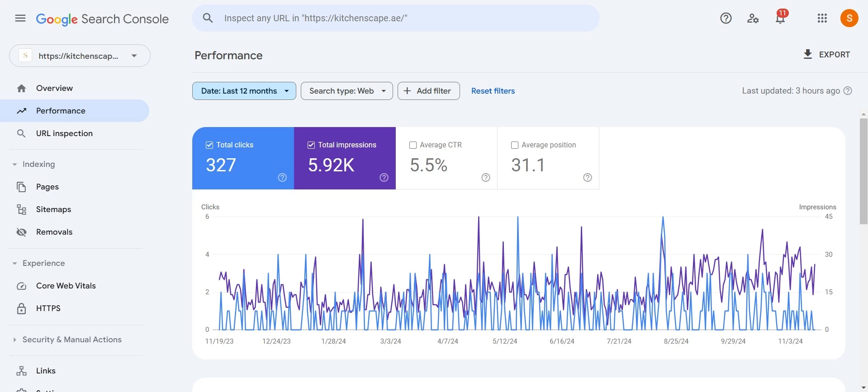
Task: Click the Removals crossed-eye icon
Action: 21,232
